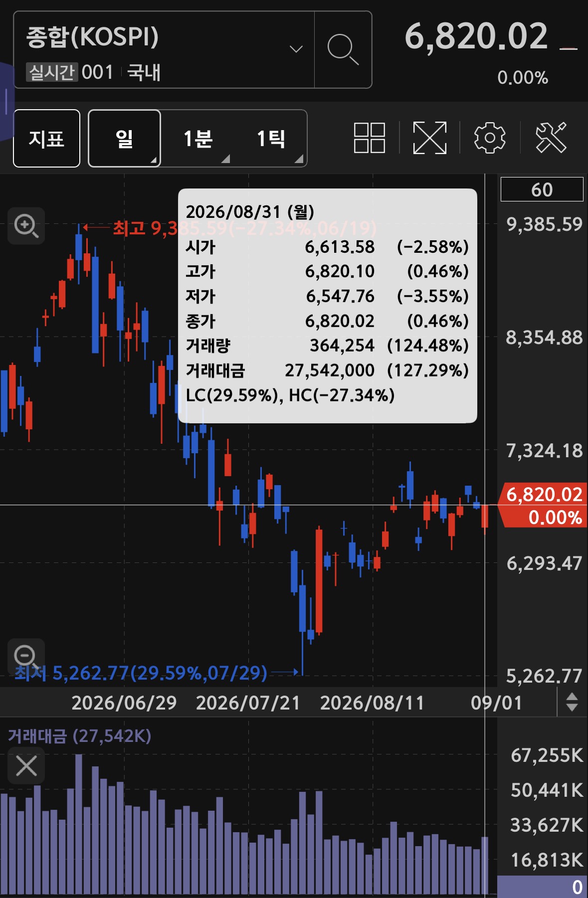This screenshot has width=588, height=898.
Task: Click the 8,354.88 price axis label
Action: tap(544, 338)
